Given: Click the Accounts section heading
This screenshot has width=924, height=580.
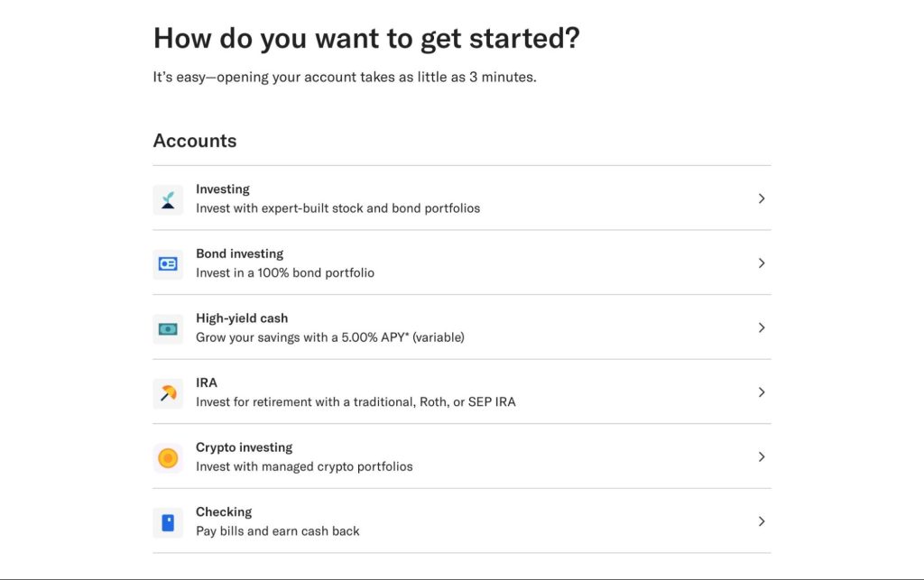Looking at the screenshot, I should click(x=195, y=141).
